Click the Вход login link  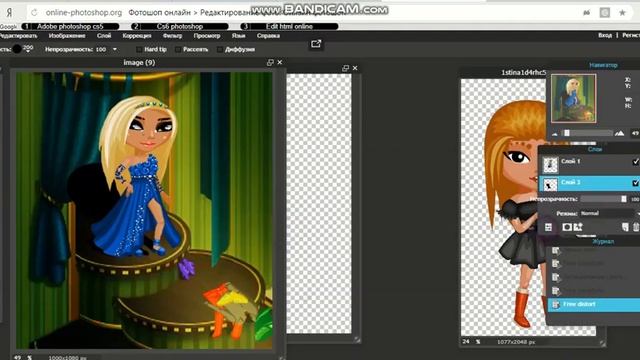605,36
